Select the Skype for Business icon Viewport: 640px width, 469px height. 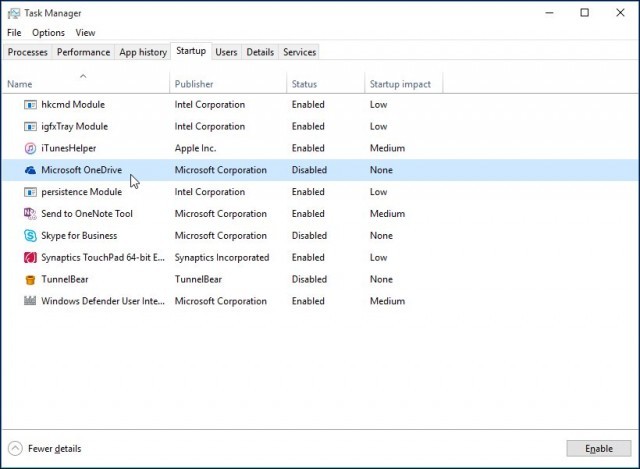point(30,236)
